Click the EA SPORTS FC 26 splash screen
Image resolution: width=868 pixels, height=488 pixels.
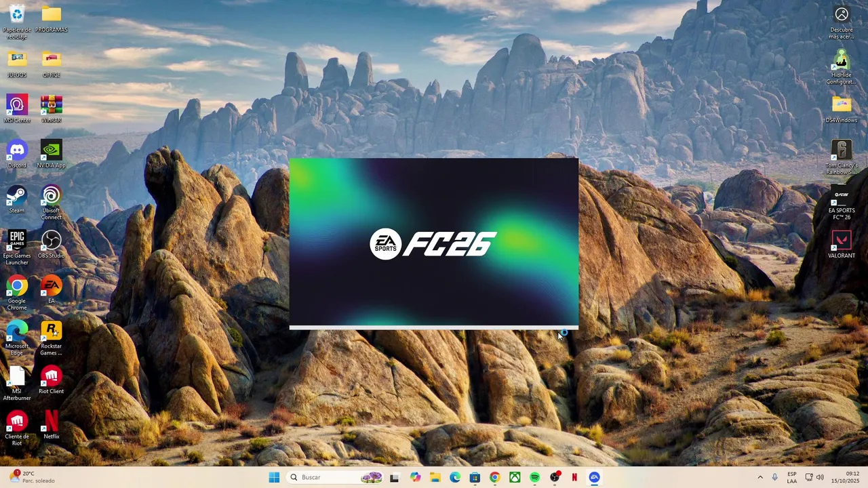[x=434, y=243]
